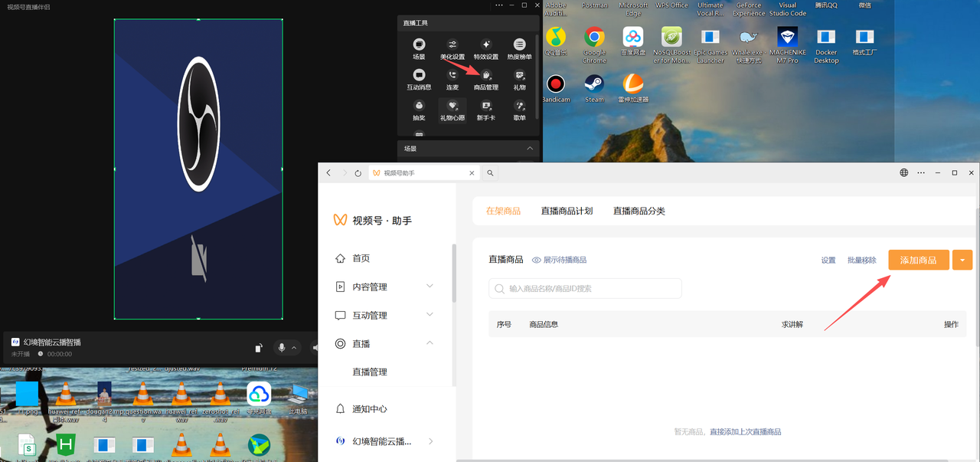Click the 添加商品 button

coord(918,260)
